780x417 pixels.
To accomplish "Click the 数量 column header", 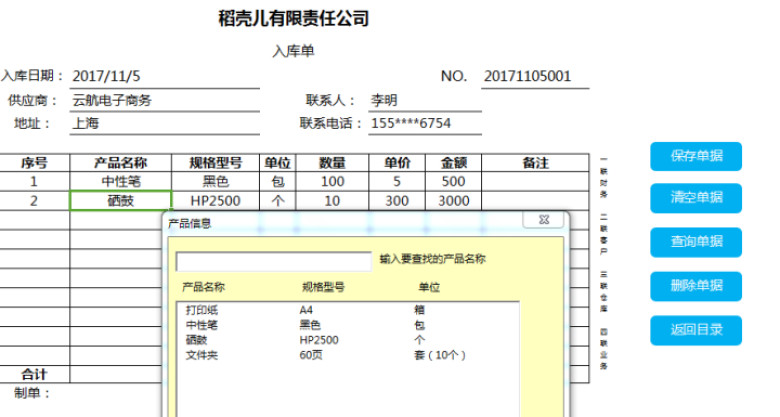I will coord(332,163).
